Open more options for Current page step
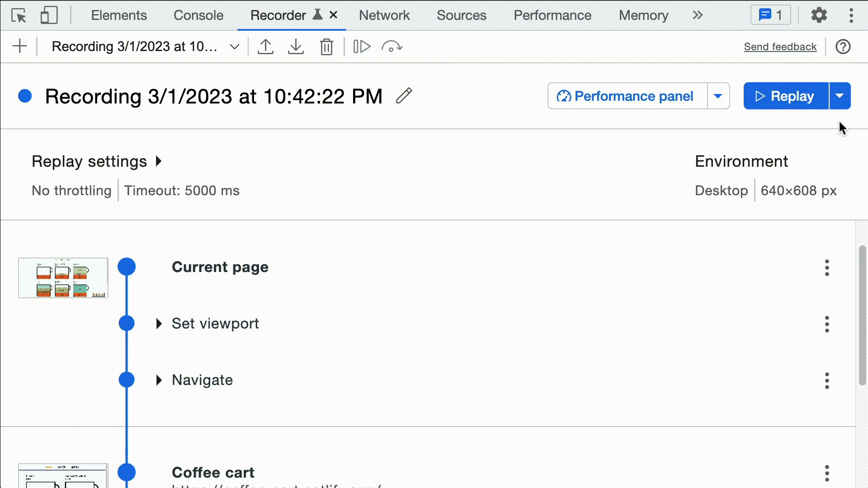The image size is (868, 488). tap(827, 267)
